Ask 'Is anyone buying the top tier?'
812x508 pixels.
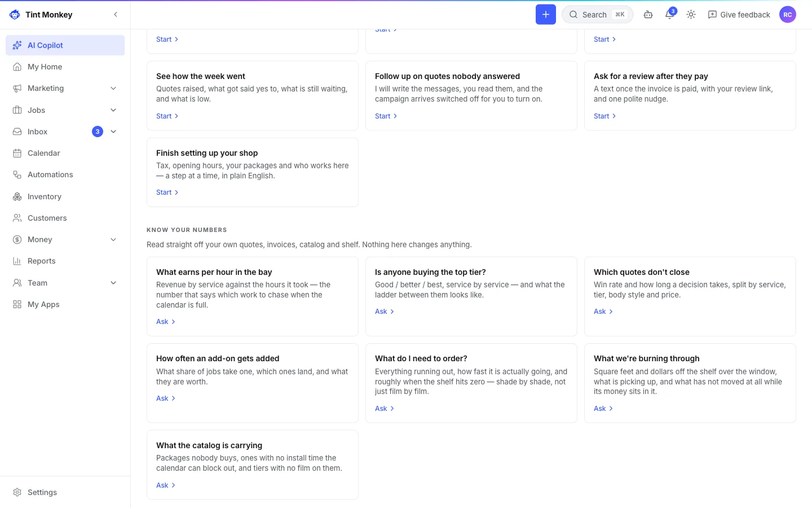click(385, 312)
